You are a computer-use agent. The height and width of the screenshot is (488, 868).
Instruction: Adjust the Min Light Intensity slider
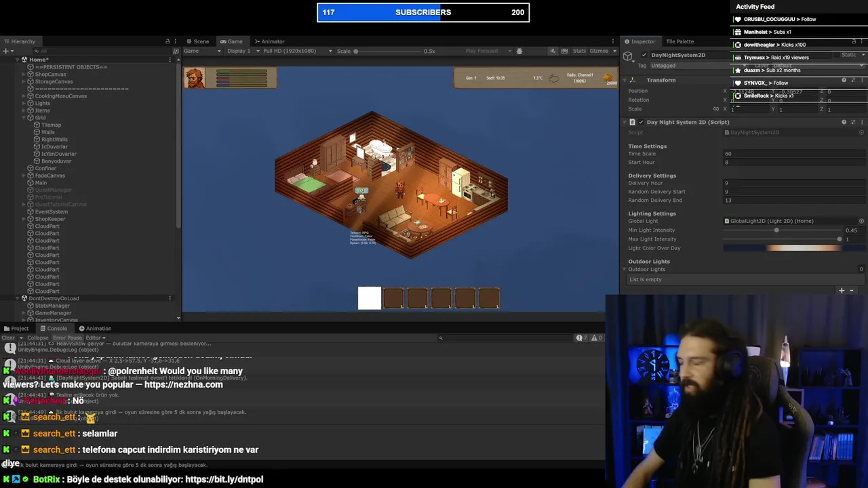pyautogui.click(x=782, y=230)
